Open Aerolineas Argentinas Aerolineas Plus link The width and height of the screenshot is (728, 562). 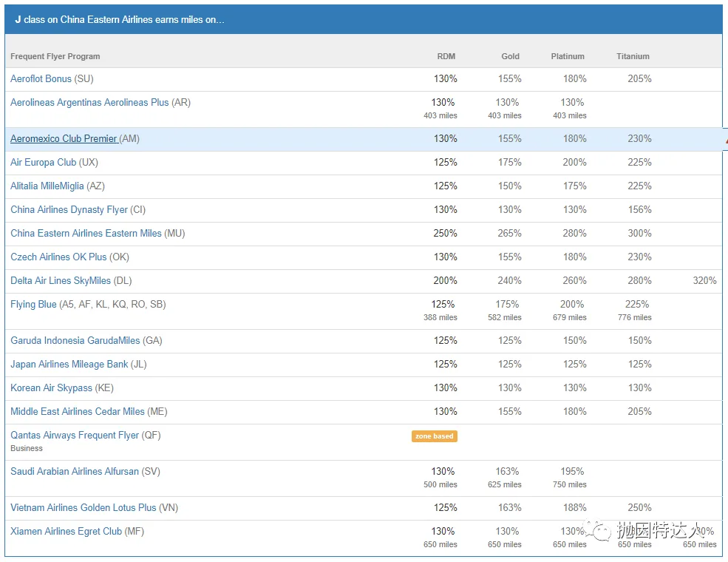89,103
